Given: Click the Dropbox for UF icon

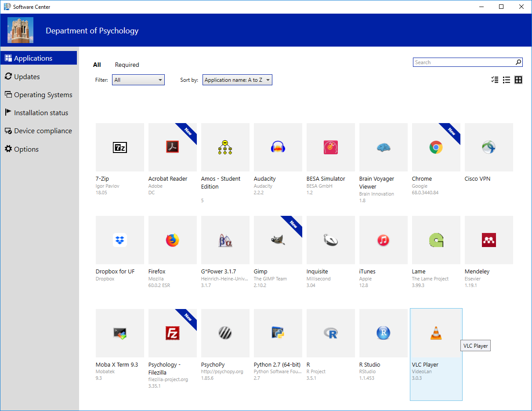Looking at the screenshot, I should point(119,240).
